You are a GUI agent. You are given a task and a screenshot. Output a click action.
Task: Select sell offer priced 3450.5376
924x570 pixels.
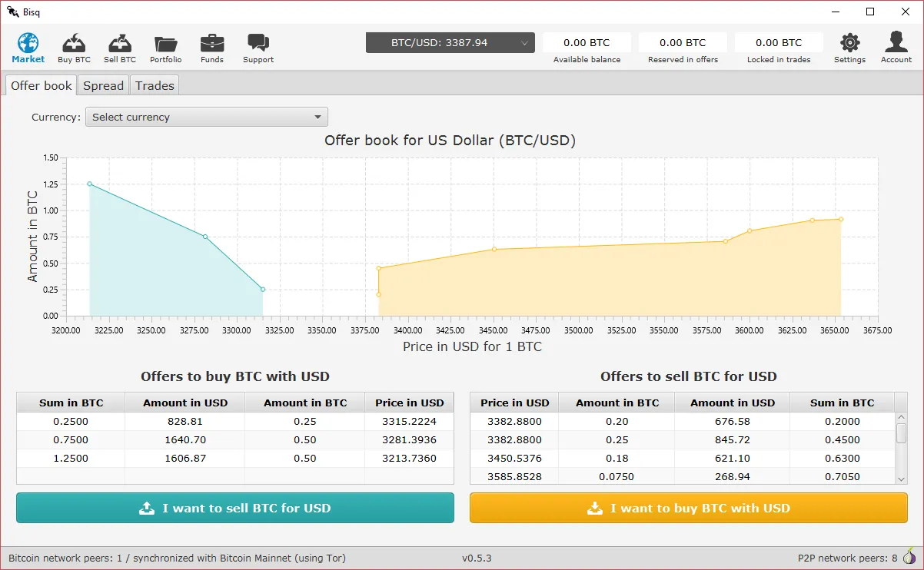click(683, 459)
